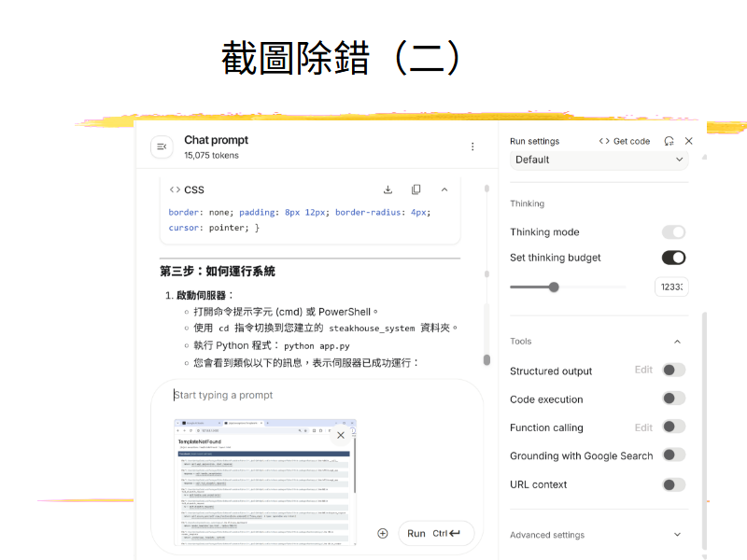This screenshot has height=560, width=747.
Task: Open the Default model dropdown
Action: tap(599, 160)
